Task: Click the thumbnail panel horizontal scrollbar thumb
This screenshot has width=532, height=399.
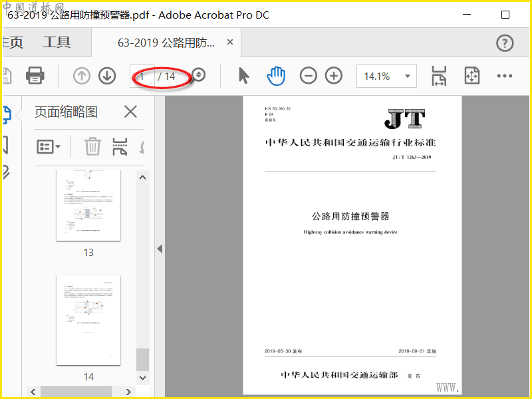Action: coord(76,392)
